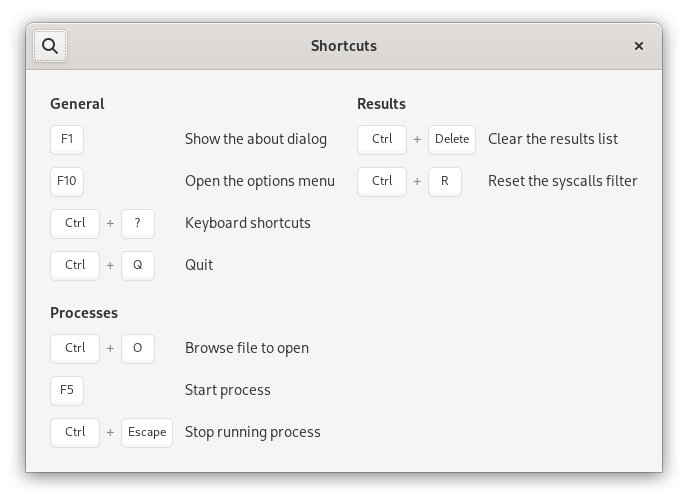Open the search shortcuts magnifier button
The height and width of the screenshot is (501, 688).
(50, 46)
